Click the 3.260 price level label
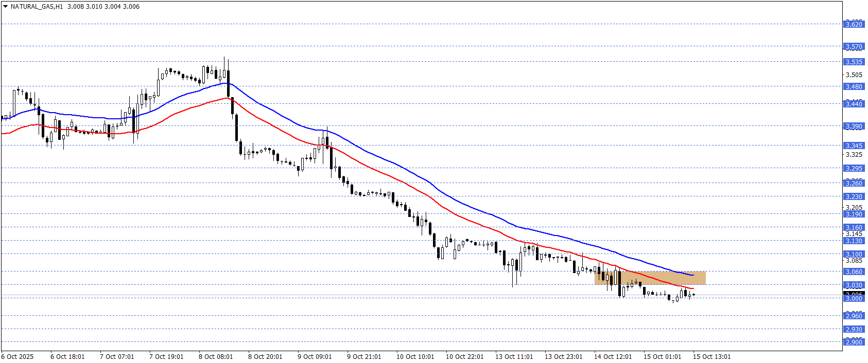868x363 pixels. point(854,184)
